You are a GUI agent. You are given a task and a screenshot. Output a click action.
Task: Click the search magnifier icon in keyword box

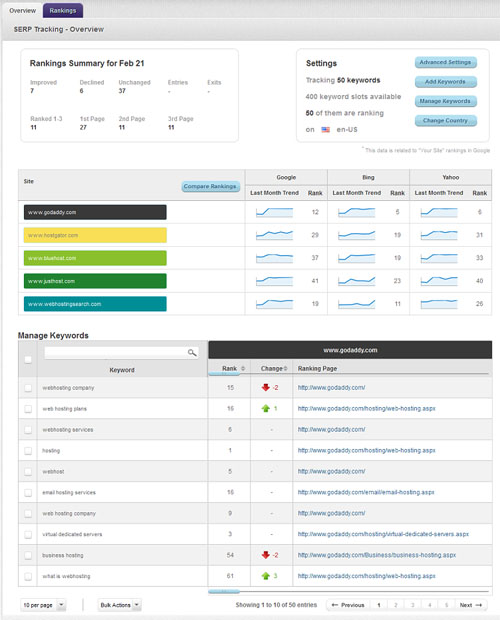[192, 352]
